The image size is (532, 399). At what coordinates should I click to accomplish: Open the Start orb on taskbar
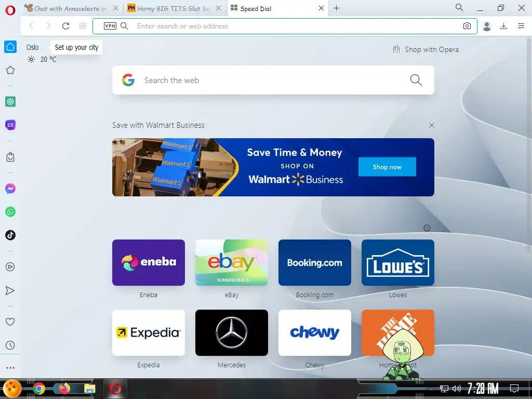click(x=12, y=389)
